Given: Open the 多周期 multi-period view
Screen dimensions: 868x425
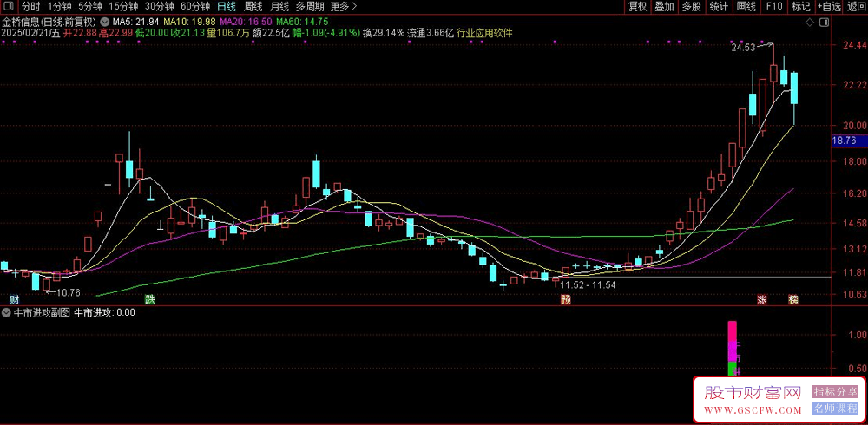Looking at the screenshot, I should pyautogui.click(x=310, y=7).
